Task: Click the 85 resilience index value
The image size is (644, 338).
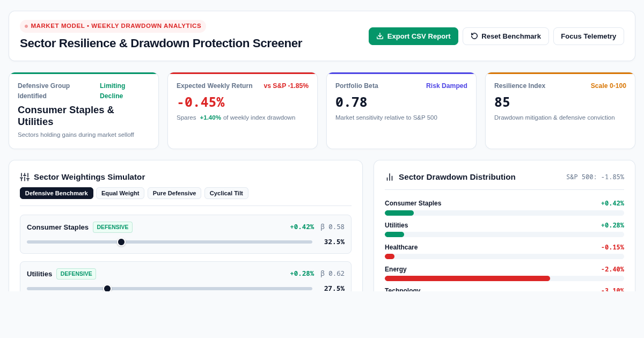Action: click(x=502, y=102)
